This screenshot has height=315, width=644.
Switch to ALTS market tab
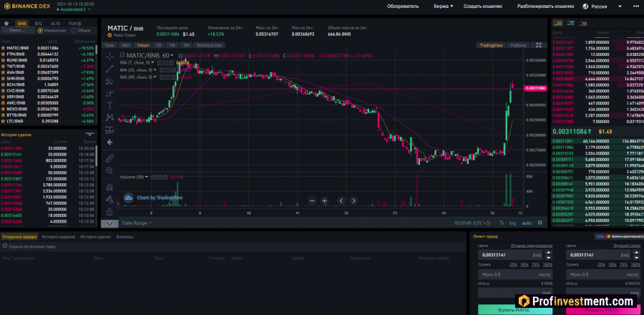tap(55, 24)
